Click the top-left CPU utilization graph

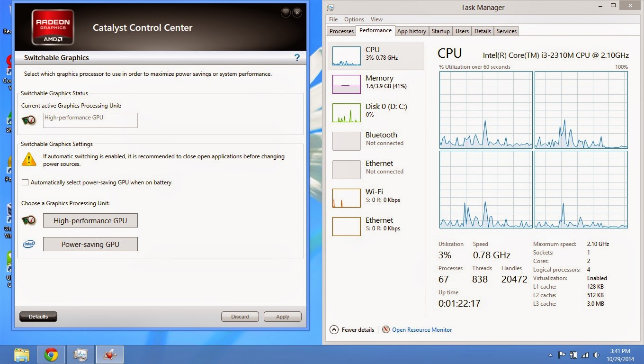486,110
